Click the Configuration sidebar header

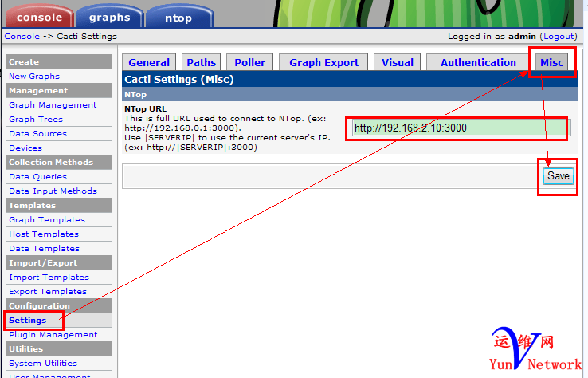[x=59, y=306]
